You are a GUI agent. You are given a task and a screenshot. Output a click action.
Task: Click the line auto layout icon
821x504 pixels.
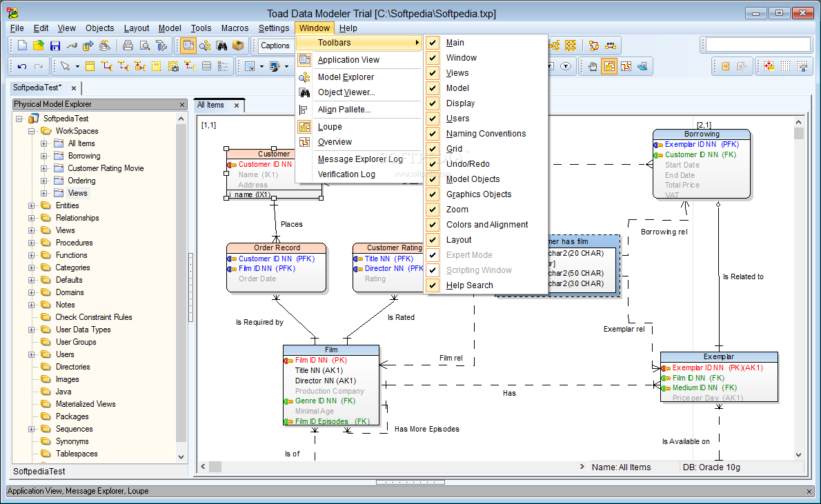594,46
